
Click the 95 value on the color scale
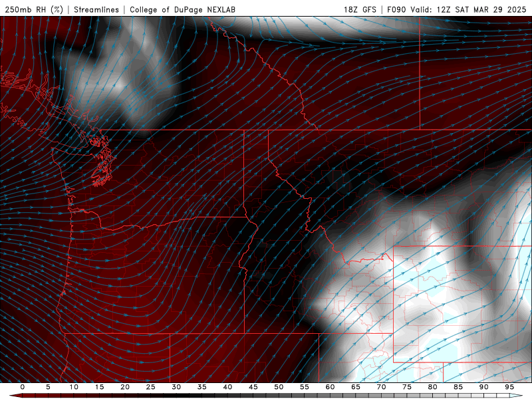click(509, 387)
